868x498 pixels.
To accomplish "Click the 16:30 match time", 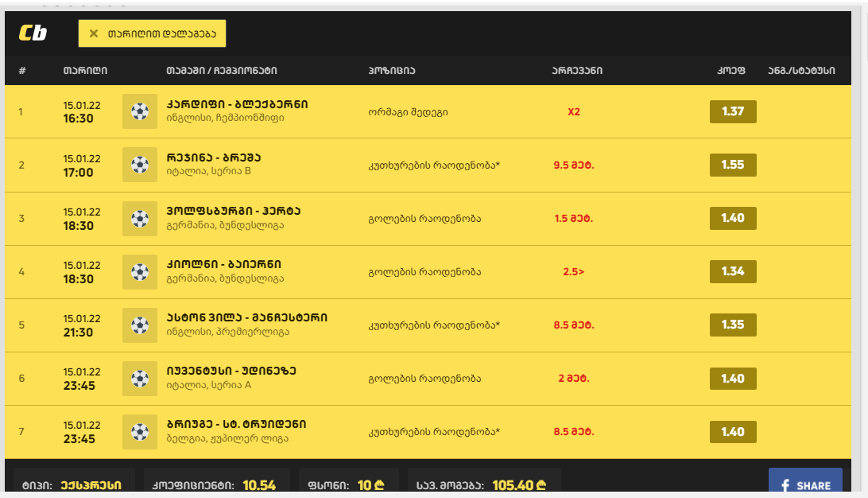I will click(x=78, y=119).
